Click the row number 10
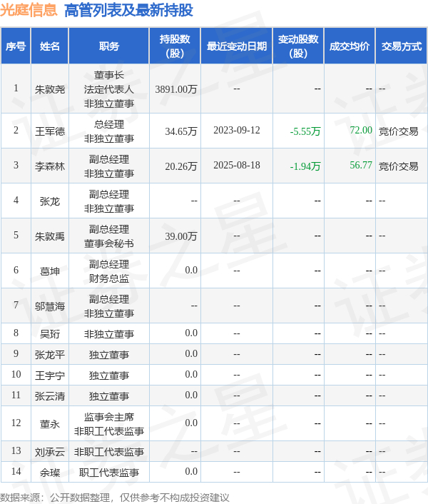Image resolution: width=428 pixels, height=504 pixels. [16, 374]
